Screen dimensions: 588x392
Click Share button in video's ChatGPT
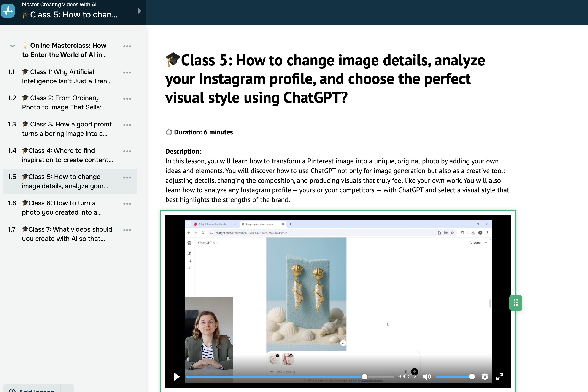pyautogui.click(x=474, y=243)
